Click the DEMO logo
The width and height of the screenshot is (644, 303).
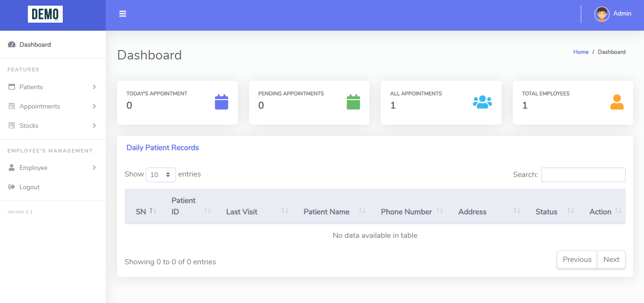(45, 14)
